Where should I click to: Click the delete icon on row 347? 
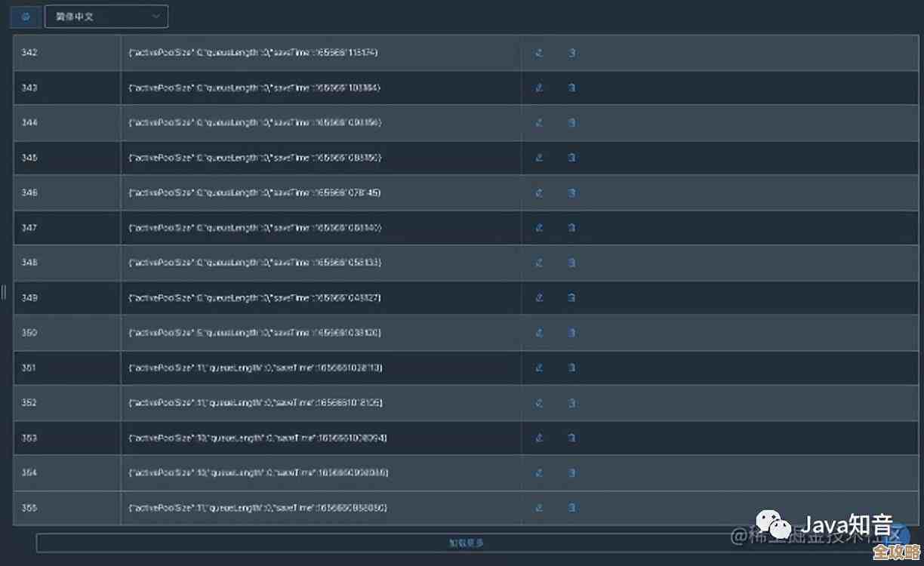(571, 228)
